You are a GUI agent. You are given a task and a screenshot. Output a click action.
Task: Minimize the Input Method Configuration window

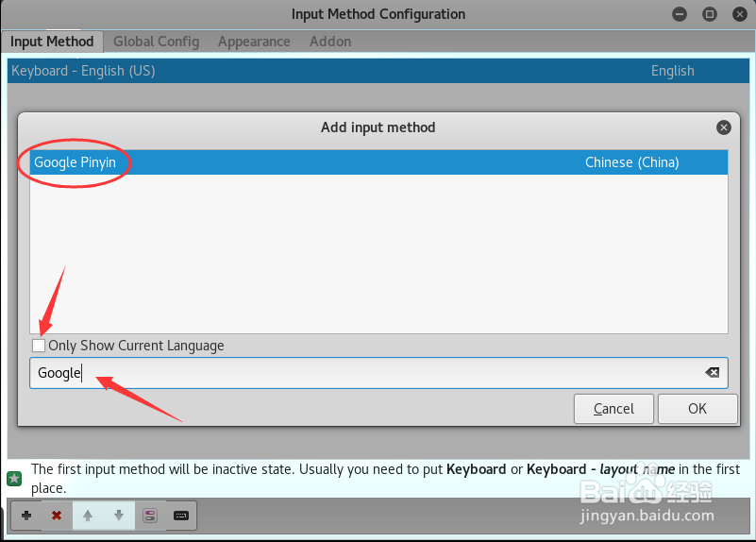pyautogui.click(x=680, y=14)
